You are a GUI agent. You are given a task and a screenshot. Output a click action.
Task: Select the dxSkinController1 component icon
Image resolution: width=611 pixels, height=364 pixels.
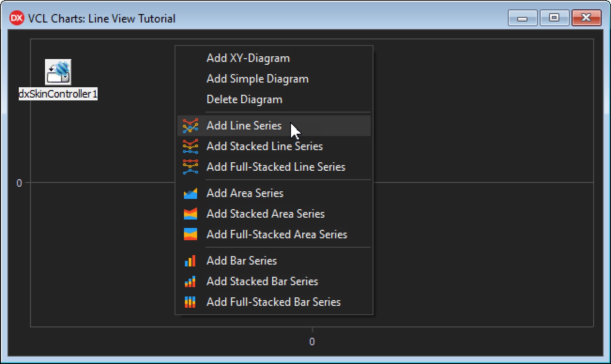click(x=58, y=72)
